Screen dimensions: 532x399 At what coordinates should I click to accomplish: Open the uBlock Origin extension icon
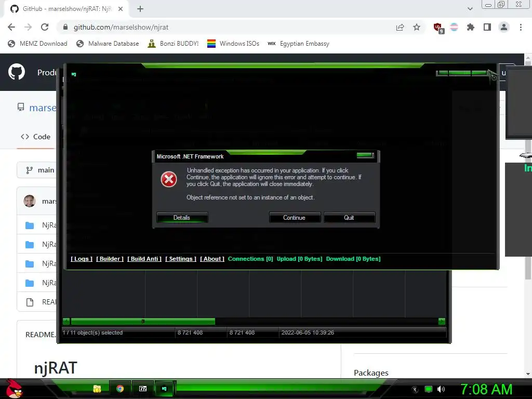click(x=438, y=28)
